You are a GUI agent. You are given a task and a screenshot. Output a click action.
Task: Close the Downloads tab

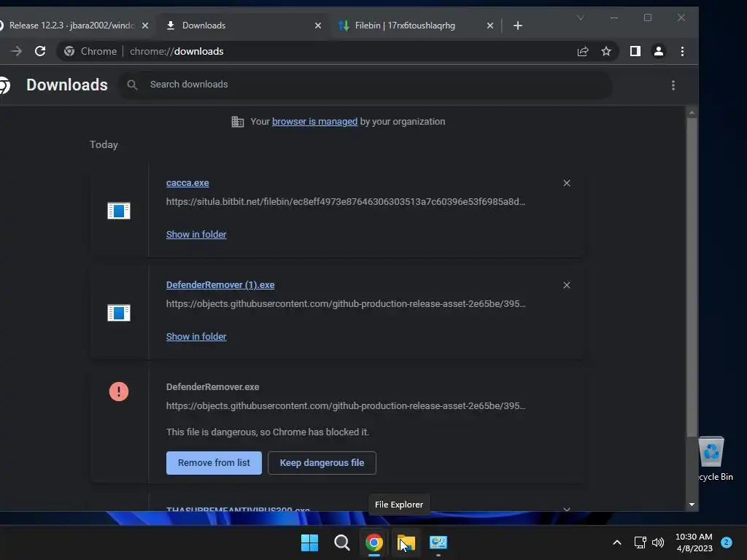[x=318, y=26]
